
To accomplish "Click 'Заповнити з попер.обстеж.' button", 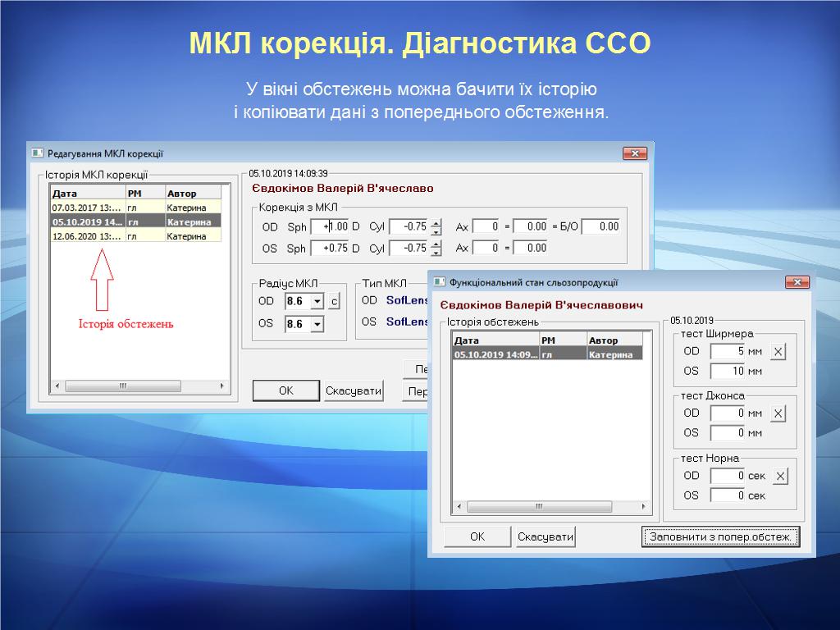I will tap(720, 537).
